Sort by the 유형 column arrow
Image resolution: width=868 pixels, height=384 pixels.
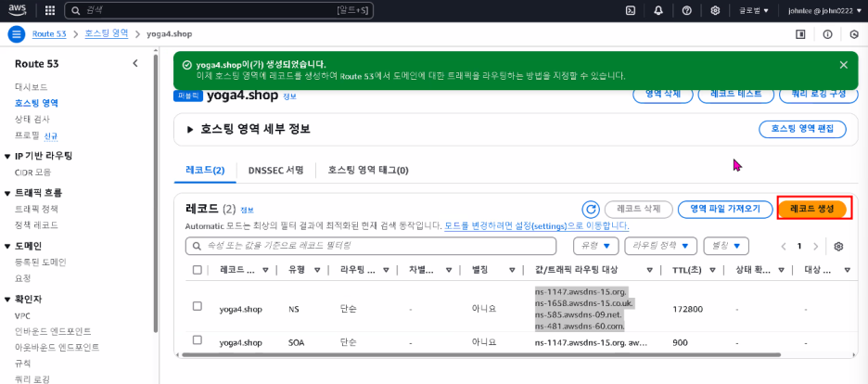pos(317,270)
